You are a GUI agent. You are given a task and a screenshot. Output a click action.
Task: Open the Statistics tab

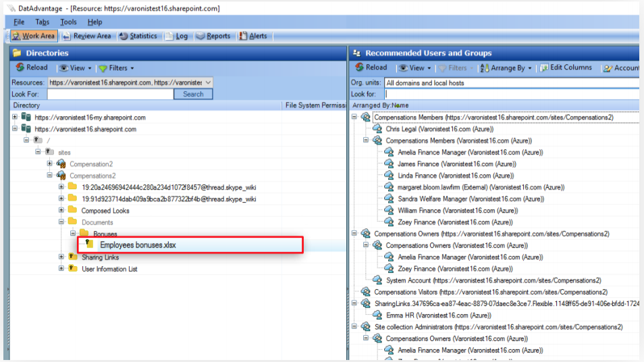(x=138, y=36)
